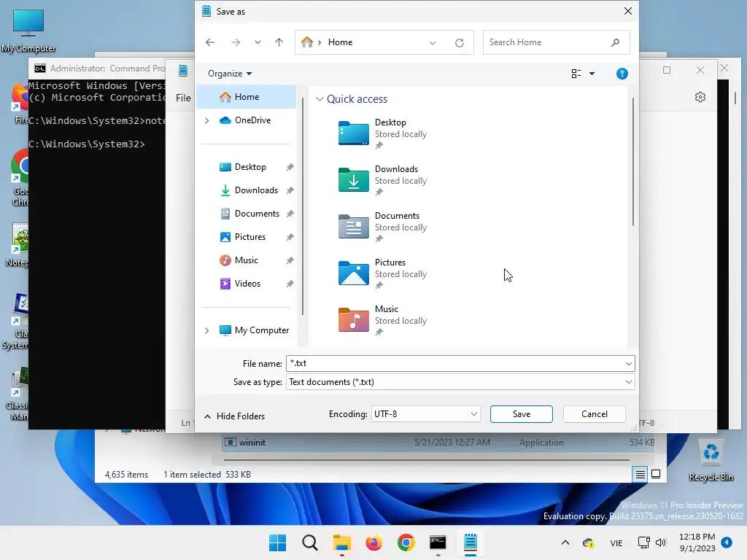Go back in the Save as dialog
Viewport: 747px width, 560px height.
[x=210, y=42]
